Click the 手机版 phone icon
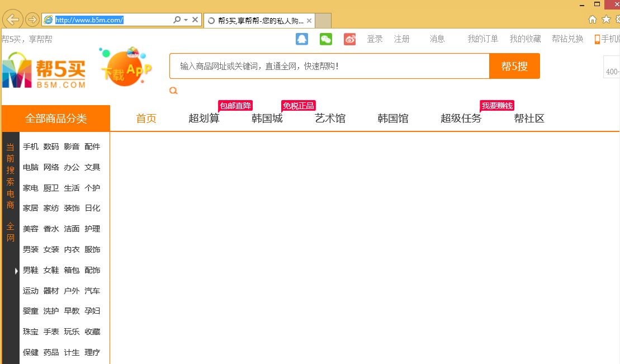 (x=598, y=39)
